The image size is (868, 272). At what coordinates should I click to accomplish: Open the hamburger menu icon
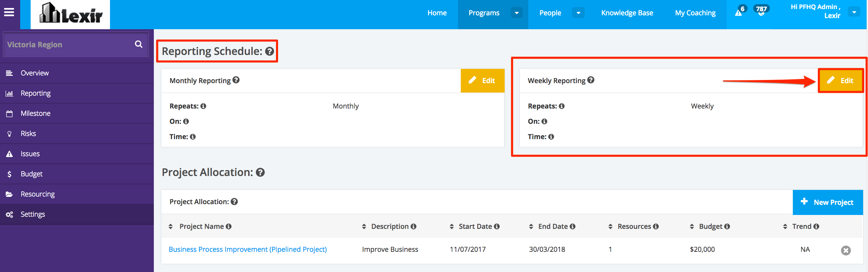(x=9, y=13)
